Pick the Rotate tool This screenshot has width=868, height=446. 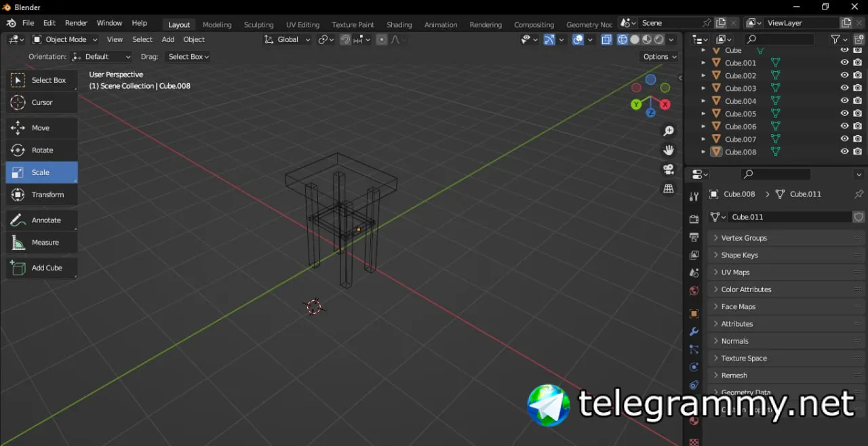pyautogui.click(x=41, y=150)
